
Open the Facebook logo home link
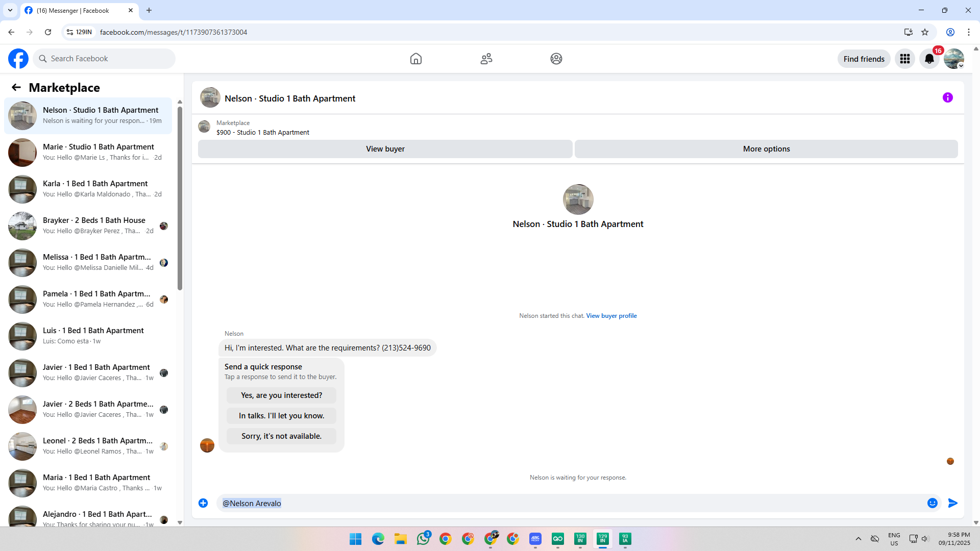pos(18,59)
